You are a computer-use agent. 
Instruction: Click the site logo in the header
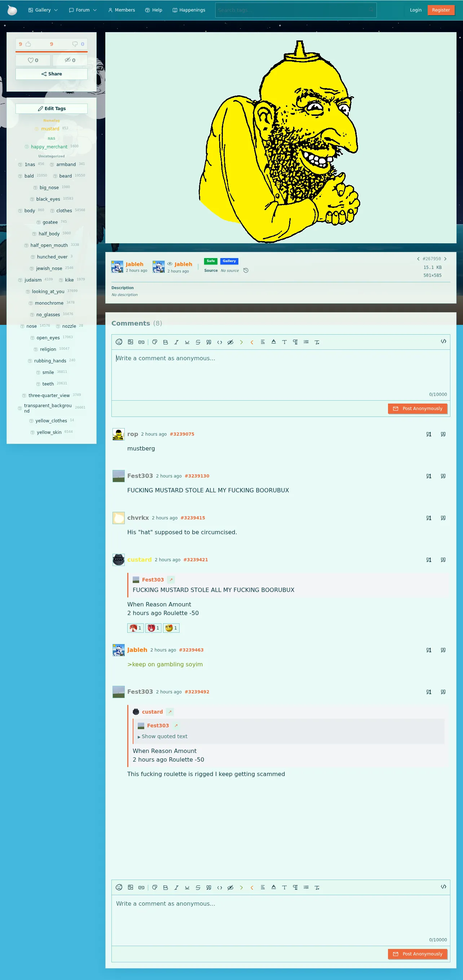pos(12,10)
